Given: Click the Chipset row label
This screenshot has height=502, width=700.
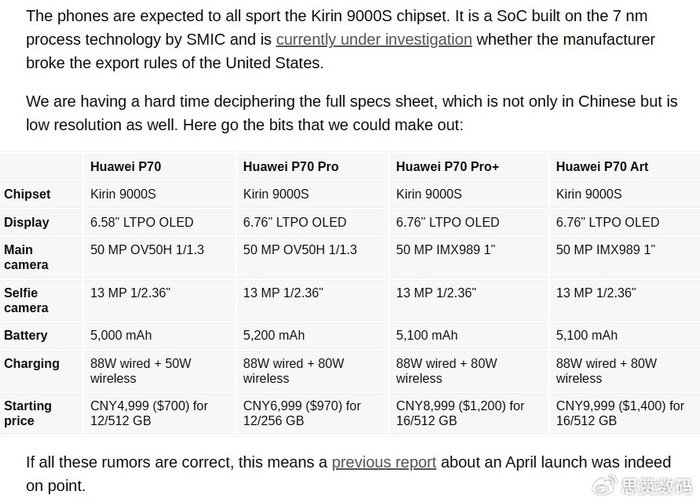Looking at the screenshot, I should [27, 194].
